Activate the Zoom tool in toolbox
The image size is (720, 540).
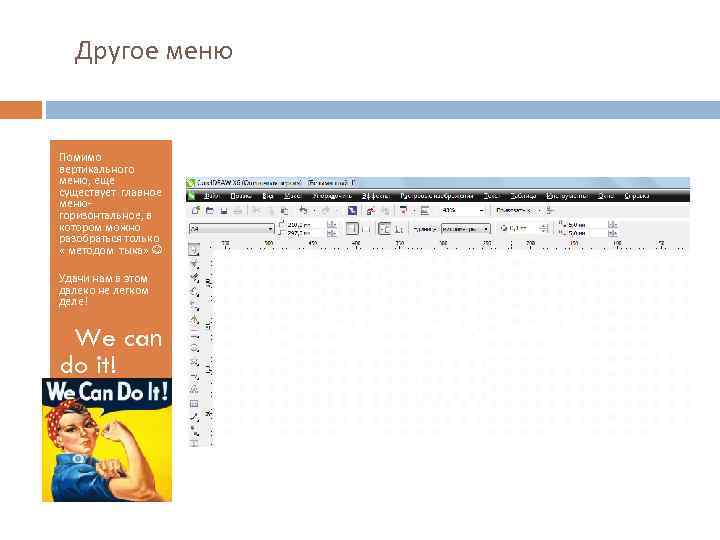pyautogui.click(x=194, y=292)
